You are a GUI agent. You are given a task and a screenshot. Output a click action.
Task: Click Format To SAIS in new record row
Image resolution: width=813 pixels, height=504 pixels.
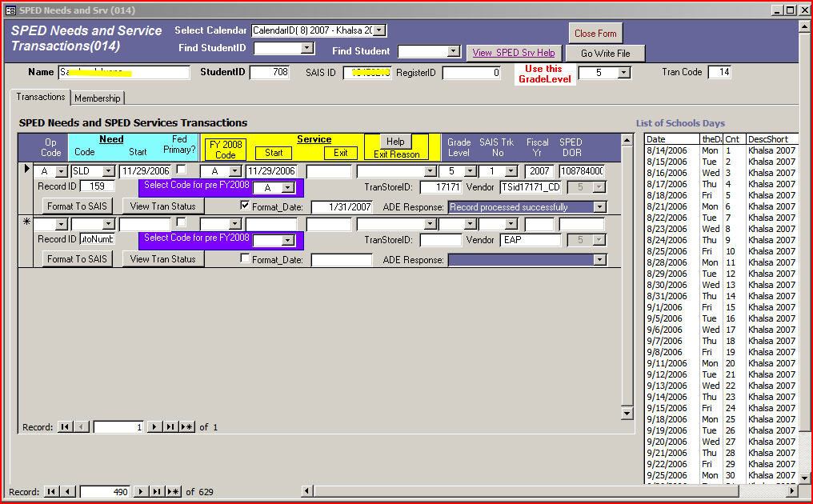click(77, 258)
